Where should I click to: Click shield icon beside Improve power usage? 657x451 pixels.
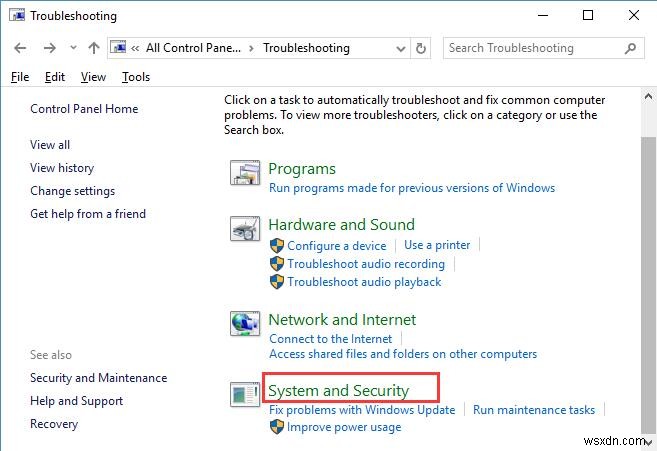tap(277, 427)
